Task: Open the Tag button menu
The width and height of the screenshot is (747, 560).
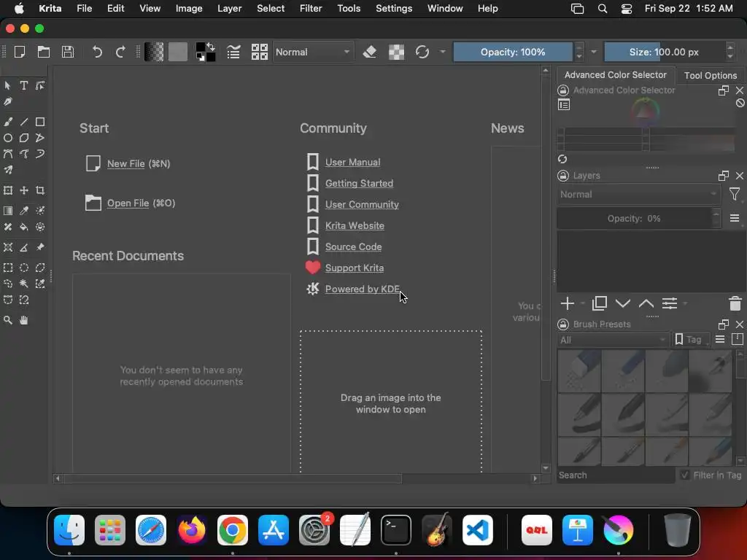Action: click(x=690, y=340)
